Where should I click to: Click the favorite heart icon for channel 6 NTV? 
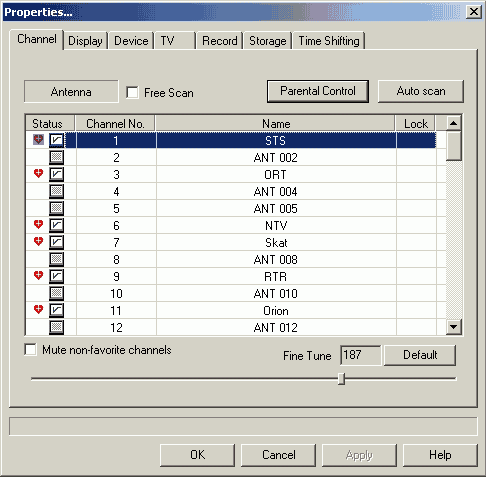38,225
